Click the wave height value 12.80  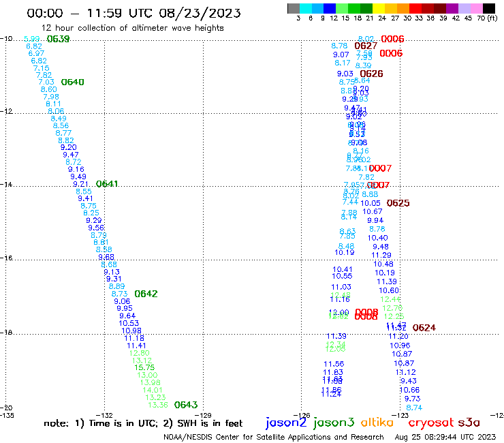pos(139,353)
